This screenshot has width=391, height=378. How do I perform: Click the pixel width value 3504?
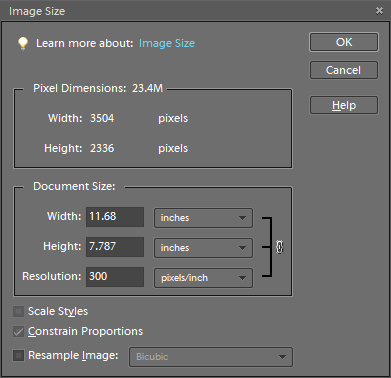(x=102, y=118)
